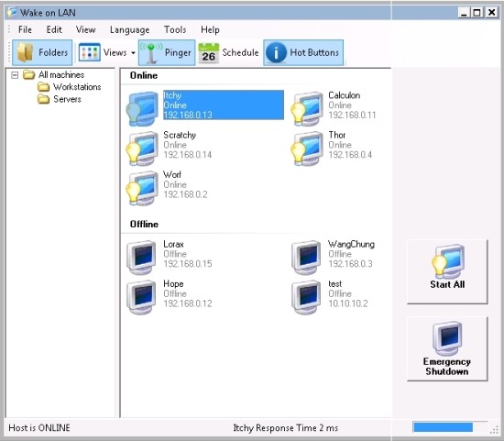Click the Lorax offline monitor icon
This screenshot has width=504, height=441.
141,257
